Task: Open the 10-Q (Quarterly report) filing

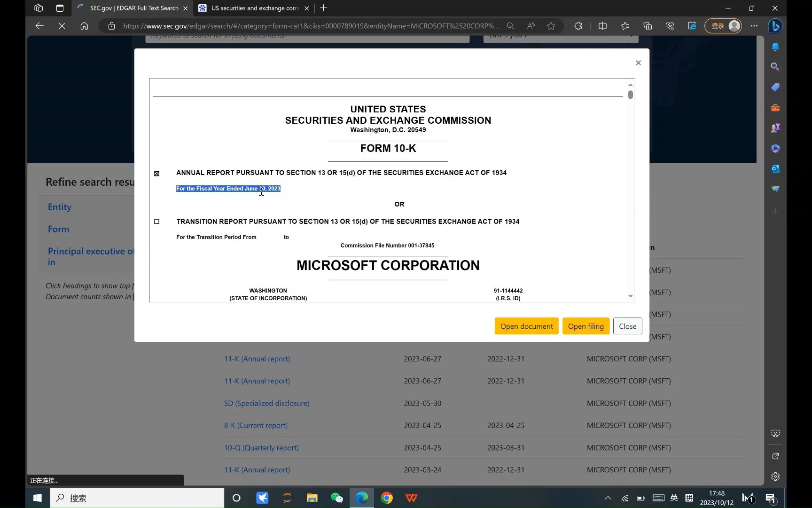Action: pos(261,448)
